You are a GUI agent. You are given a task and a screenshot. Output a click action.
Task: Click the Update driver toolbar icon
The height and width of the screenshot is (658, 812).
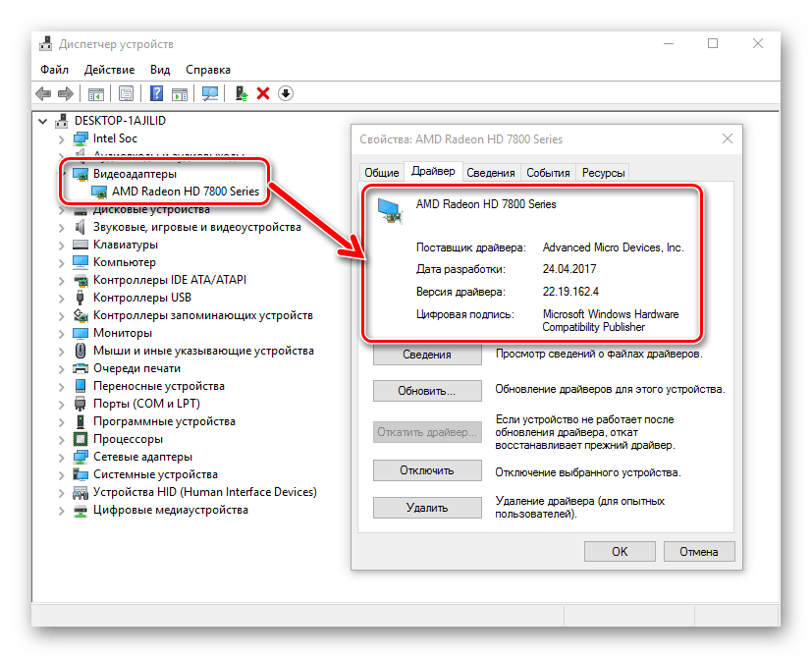coord(241,93)
